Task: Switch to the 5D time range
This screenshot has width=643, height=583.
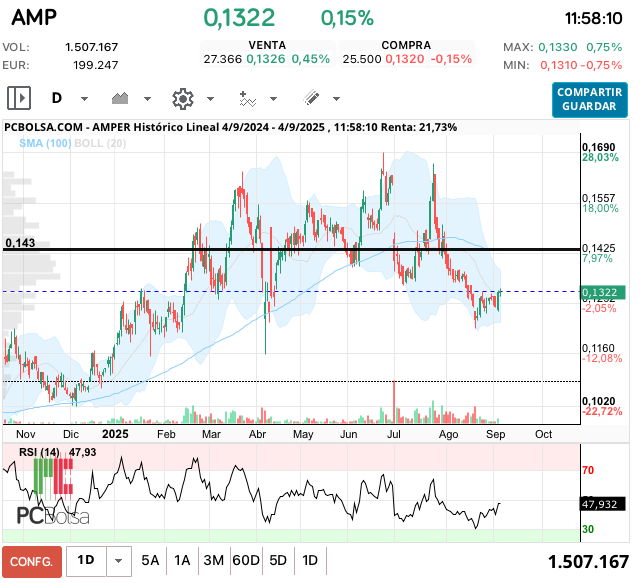Action: click(278, 560)
